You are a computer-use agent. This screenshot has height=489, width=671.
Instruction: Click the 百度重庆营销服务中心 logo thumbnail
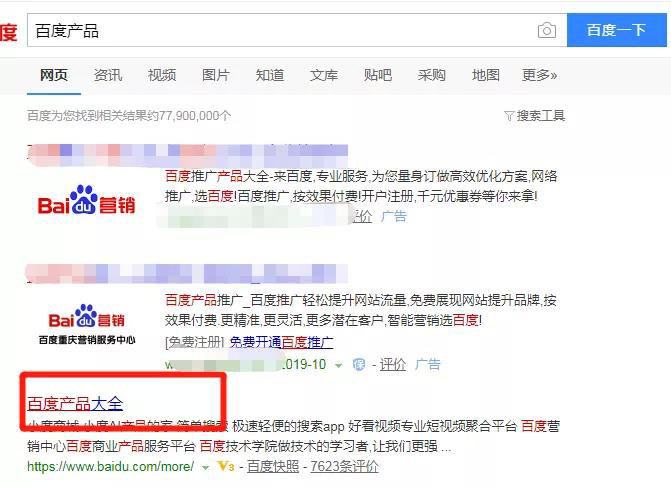tap(87, 324)
